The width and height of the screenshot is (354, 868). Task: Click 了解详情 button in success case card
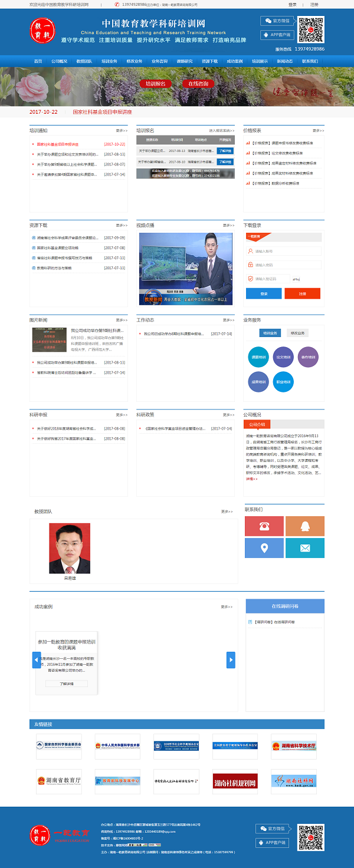(x=67, y=684)
